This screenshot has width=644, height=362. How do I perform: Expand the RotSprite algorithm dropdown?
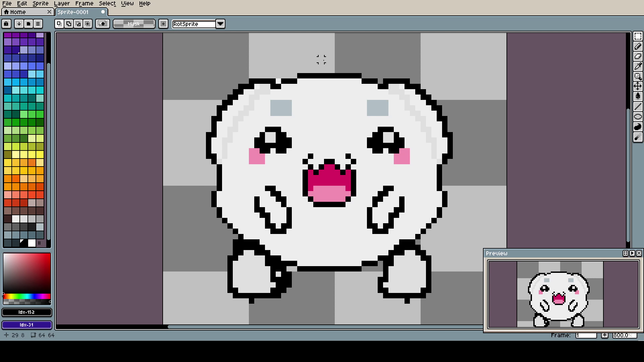click(x=220, y=24)
